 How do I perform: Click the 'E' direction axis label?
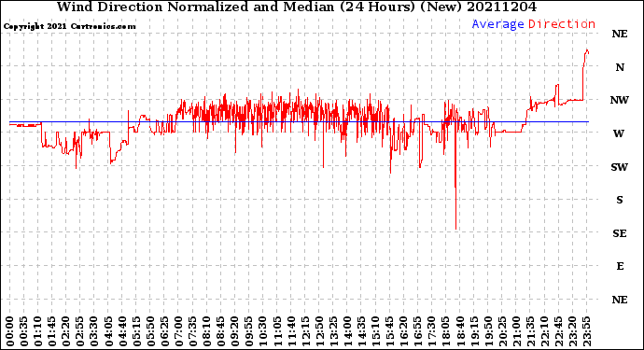click(x=620, y=266)
